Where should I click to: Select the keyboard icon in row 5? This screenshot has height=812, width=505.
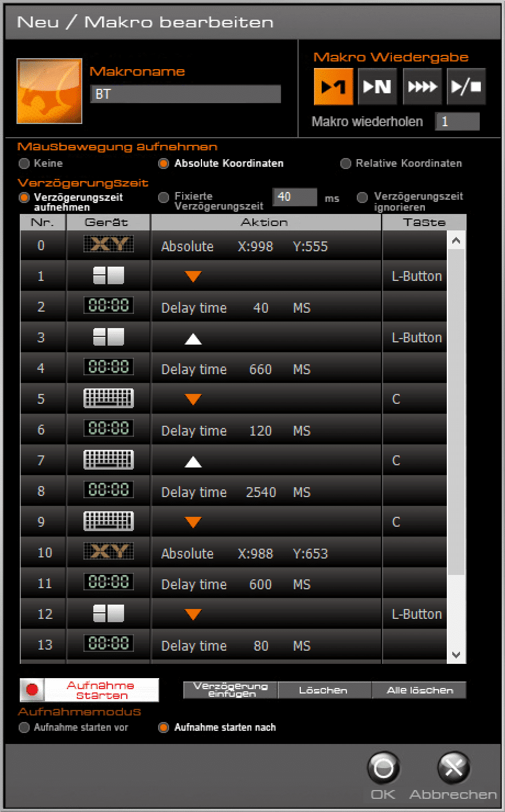[x=108, y=398]
